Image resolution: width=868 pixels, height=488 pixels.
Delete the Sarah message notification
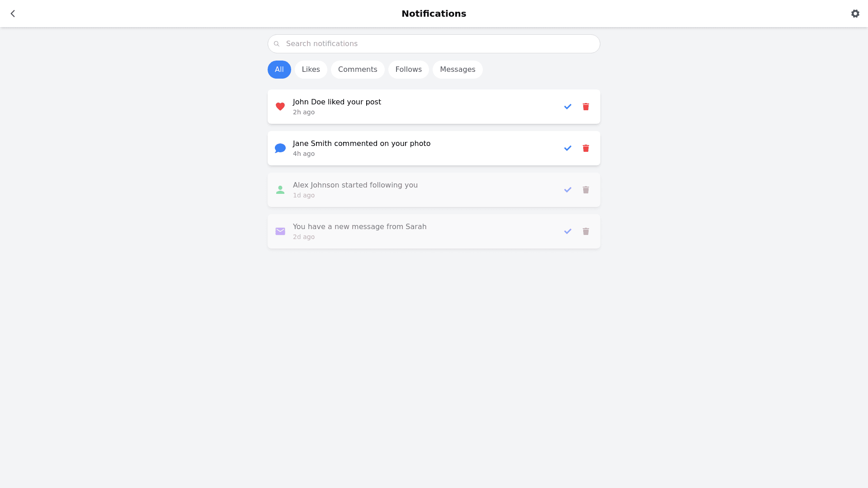pos(585,231)
